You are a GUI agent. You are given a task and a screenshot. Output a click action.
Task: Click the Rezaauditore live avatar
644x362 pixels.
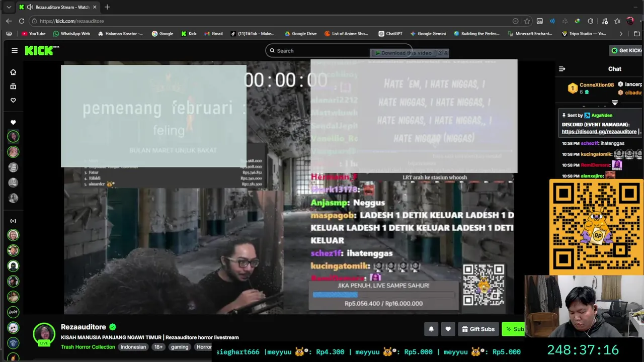pyautogui.click(x=44, y=334)
